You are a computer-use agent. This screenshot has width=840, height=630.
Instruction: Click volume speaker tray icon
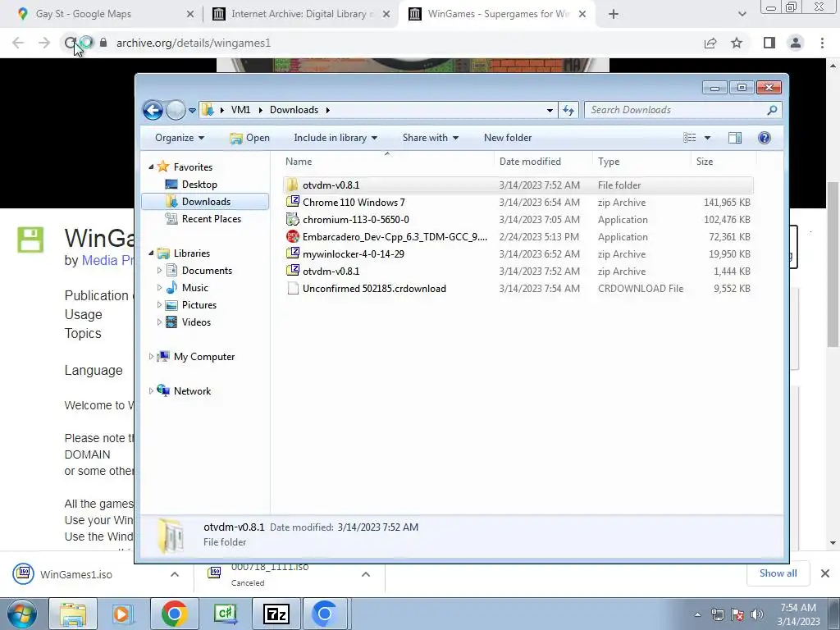pyautogui.click(x=756, y=614)
